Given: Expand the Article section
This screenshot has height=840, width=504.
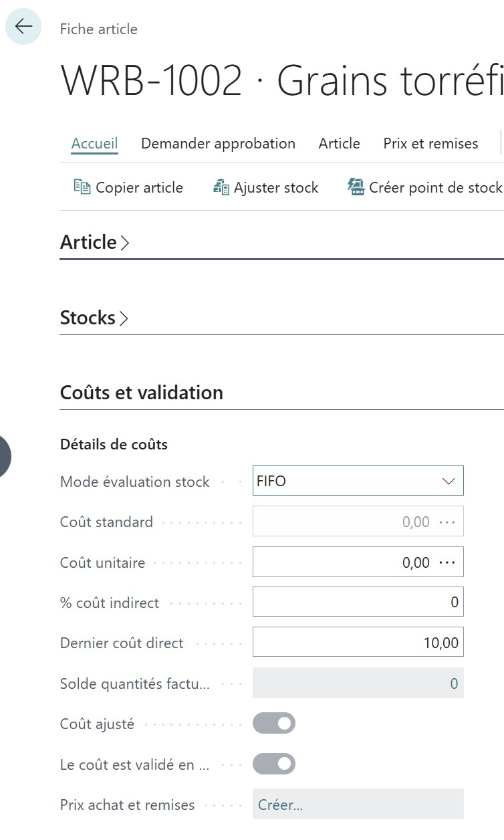Looking at the screenshot, I should click(x=94, y=242).
